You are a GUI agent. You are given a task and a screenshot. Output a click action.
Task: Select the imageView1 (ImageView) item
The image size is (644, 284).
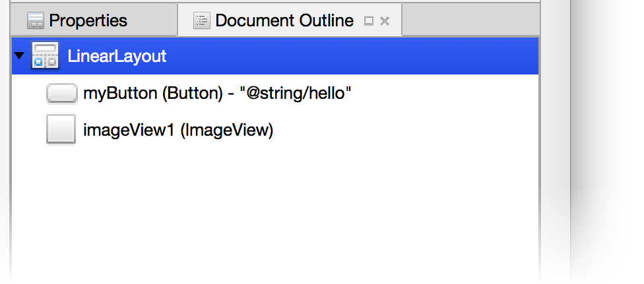[178, 130]
